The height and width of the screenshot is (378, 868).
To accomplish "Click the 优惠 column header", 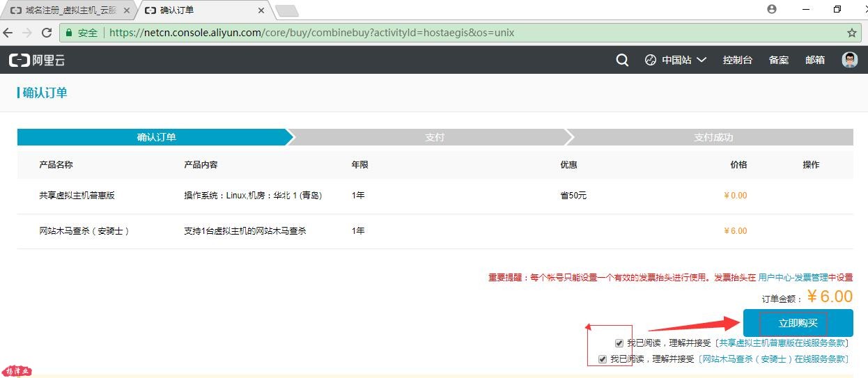I will coord(568,165).
